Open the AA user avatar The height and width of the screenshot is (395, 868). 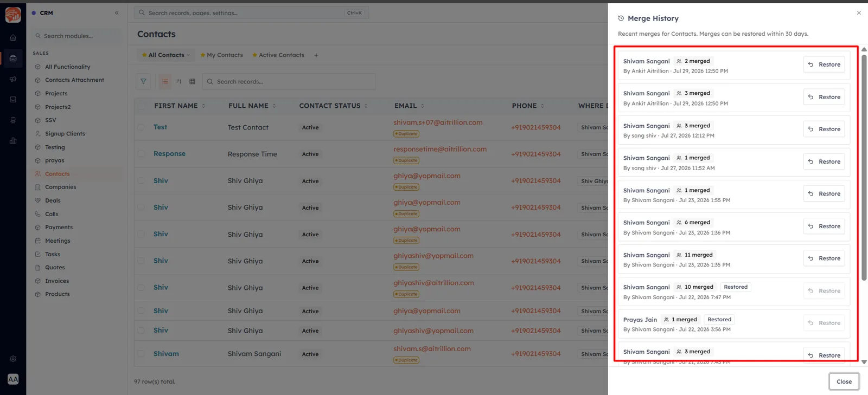[x=13, y=379]
